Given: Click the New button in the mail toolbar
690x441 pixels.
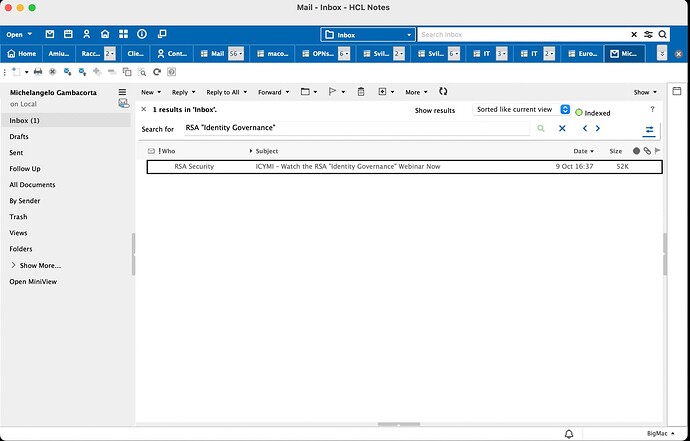Looking at the screenshot, I should coord(150,92).
